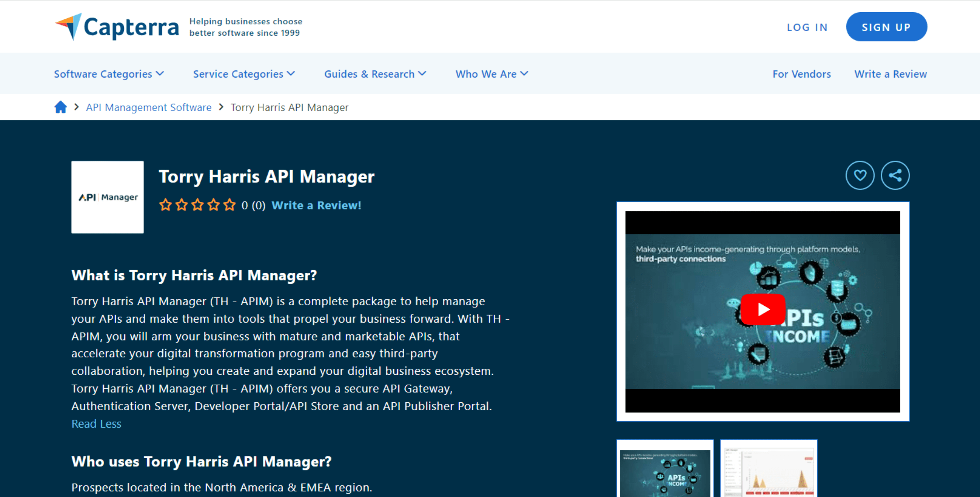Open the home breadcrumb icon
Image resolution: width=980 pixels, height=497 pixels.
[x=61, y=107]
